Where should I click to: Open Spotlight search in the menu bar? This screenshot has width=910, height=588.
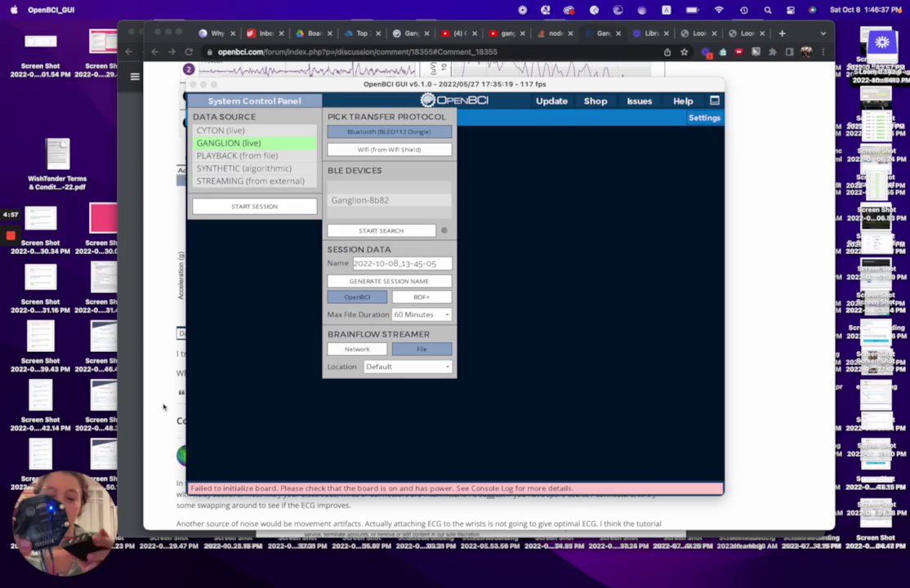click(x=768, y=10)
